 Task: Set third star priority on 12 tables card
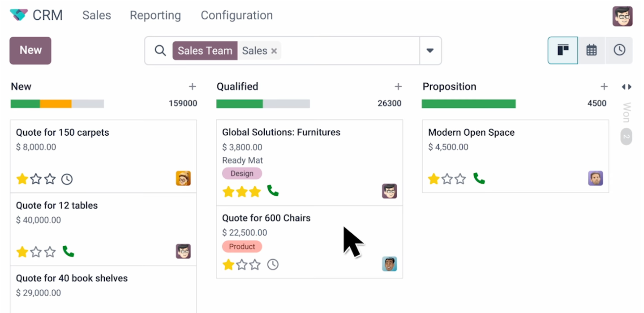click(50, 252)
